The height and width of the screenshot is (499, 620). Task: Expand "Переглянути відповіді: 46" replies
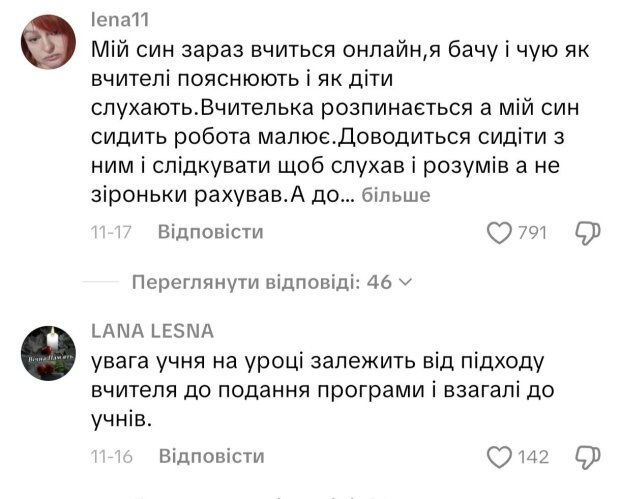point(260,282)
